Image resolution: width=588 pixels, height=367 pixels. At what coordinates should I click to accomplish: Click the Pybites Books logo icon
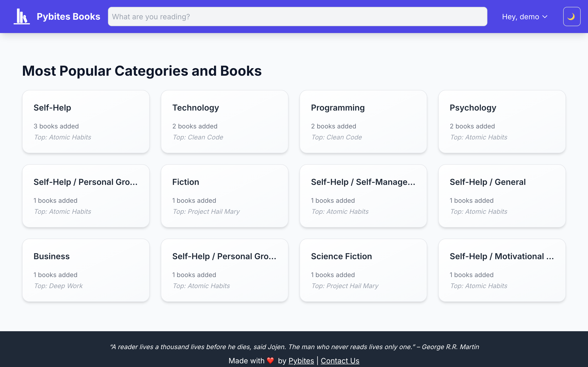tap(21, 16)
